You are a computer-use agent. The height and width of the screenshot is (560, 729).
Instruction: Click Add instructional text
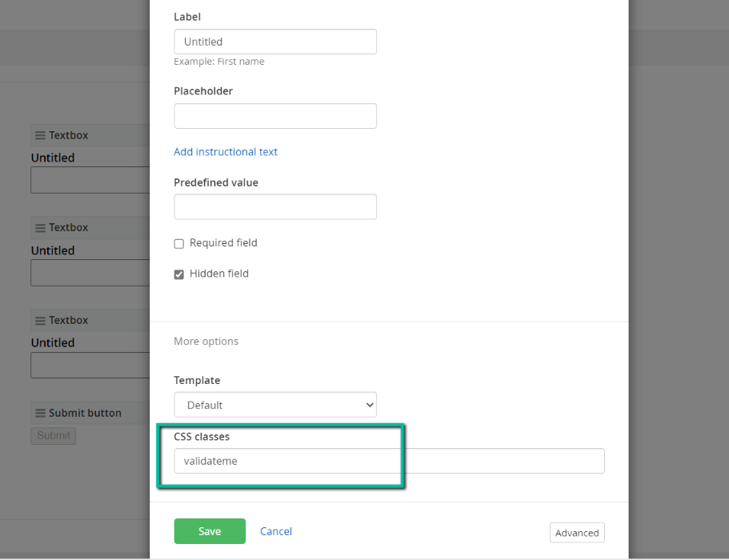pyautogui.click(x=226, y=152)
